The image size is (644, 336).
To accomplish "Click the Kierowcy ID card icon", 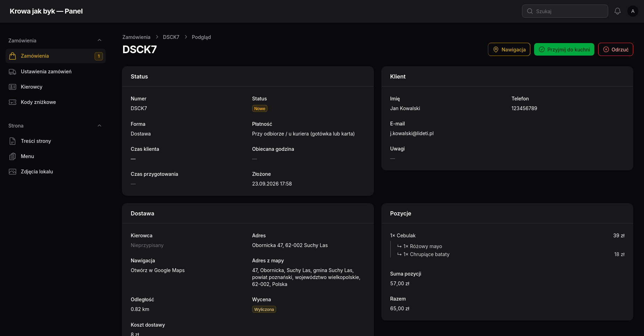I will (x=13, y=87).
